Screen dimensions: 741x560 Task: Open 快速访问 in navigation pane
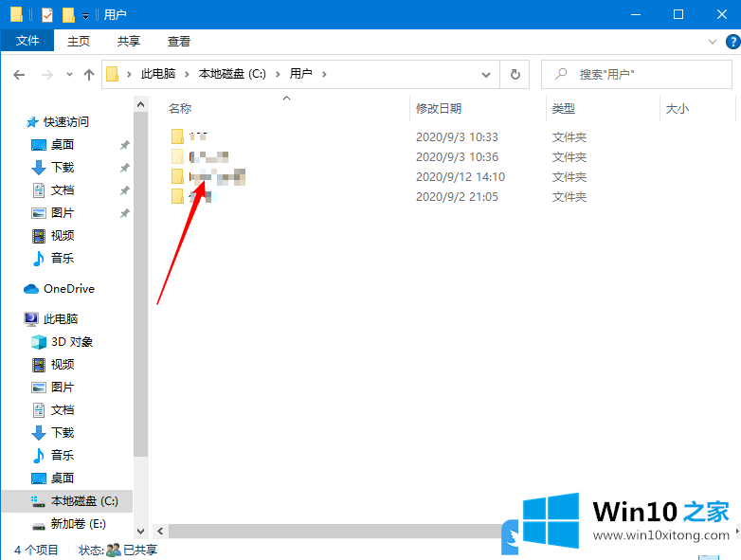pos(66,122)
